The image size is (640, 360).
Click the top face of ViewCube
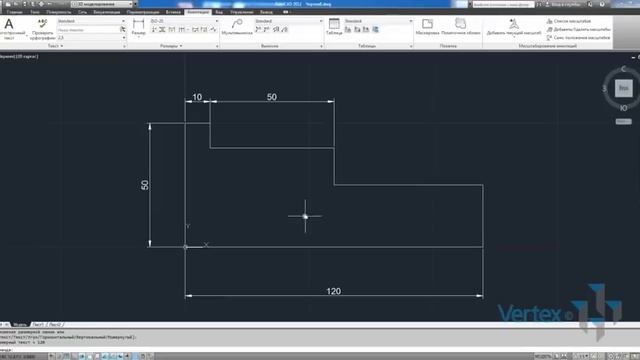624,88
